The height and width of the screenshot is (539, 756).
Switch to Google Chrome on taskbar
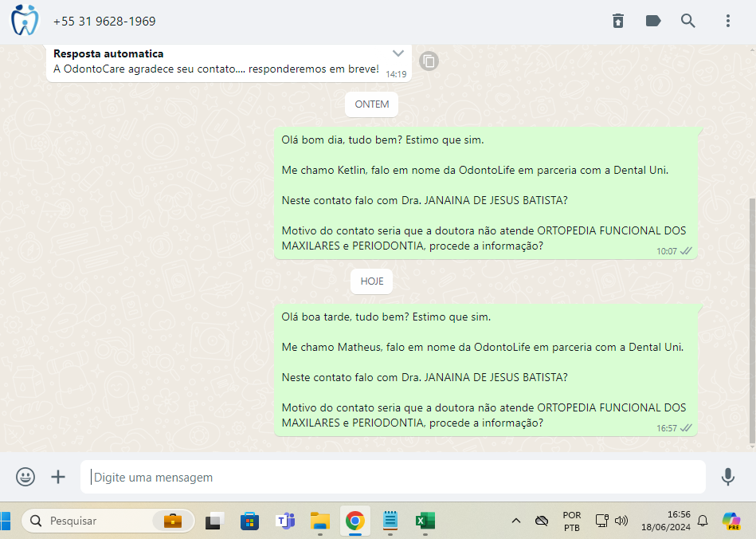(x=354, y=521)
